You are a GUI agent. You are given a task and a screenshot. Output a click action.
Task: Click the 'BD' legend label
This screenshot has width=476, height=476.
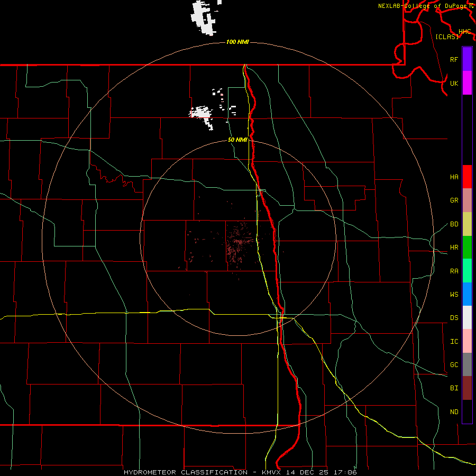[454, 224]
